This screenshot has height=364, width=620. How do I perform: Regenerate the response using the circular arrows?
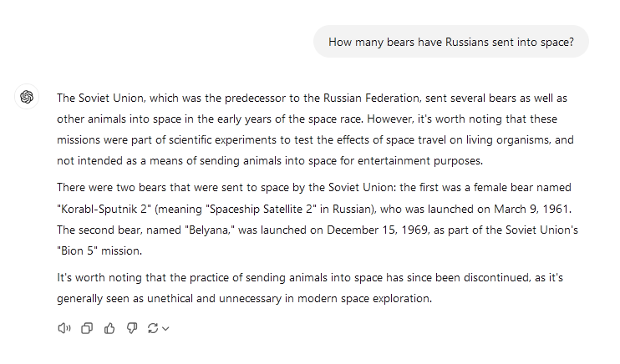153,328
